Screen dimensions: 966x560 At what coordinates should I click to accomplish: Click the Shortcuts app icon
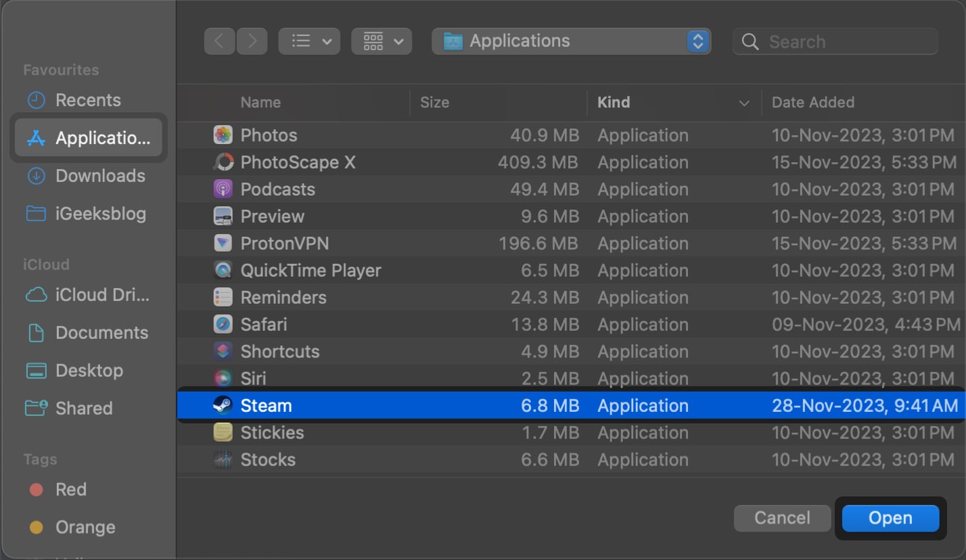click(223, 352)
